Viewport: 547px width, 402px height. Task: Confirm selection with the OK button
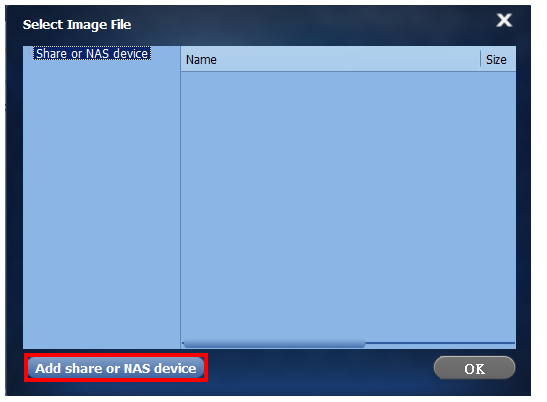click(x=474, y=368)
